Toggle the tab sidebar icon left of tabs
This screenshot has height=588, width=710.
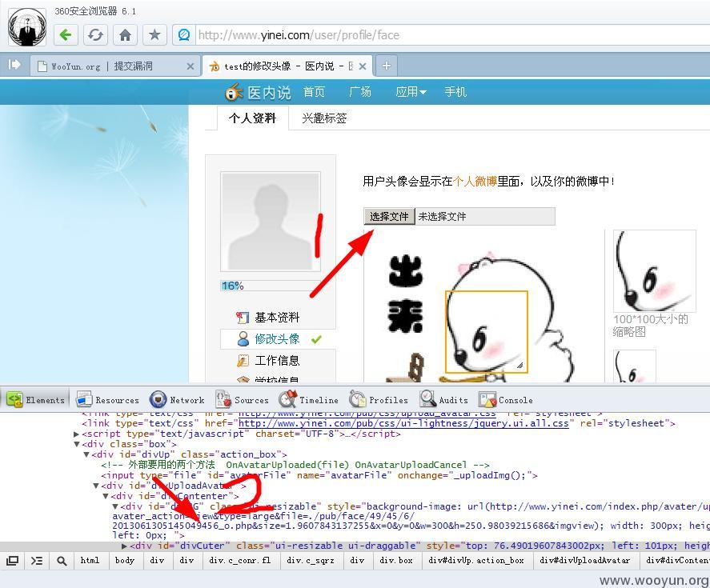tap(14, 65)
